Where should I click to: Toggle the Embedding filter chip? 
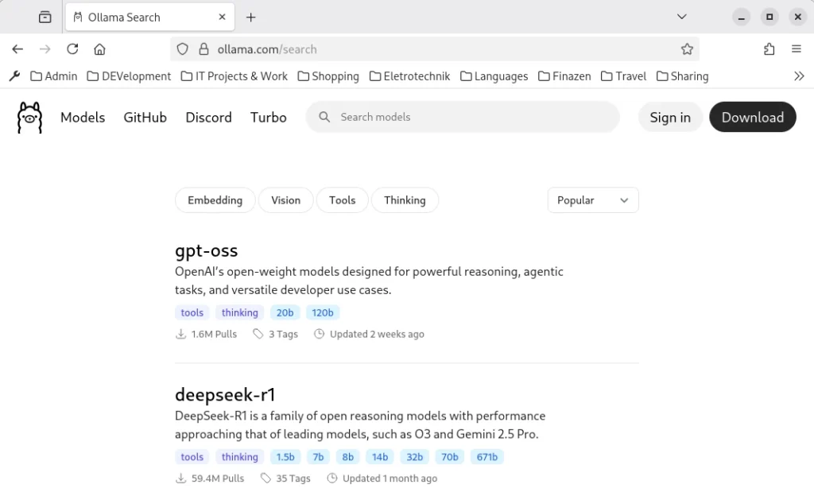(215, 200)
